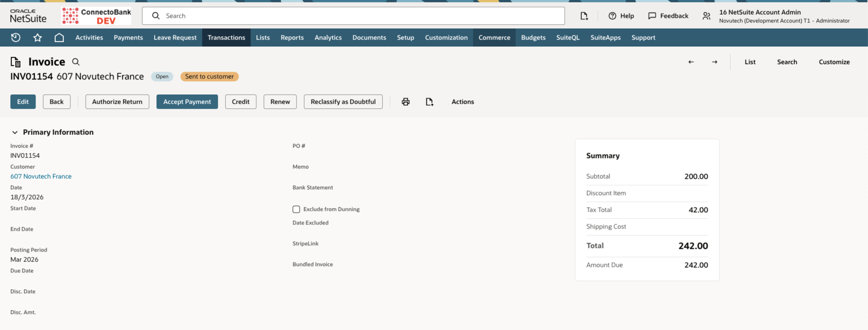Go to the Home icon
The image size is (868, 330).
[59, 37]
